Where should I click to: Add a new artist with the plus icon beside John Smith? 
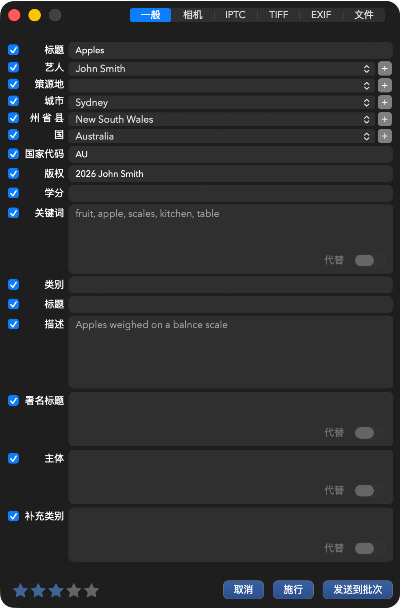point(384,69)
